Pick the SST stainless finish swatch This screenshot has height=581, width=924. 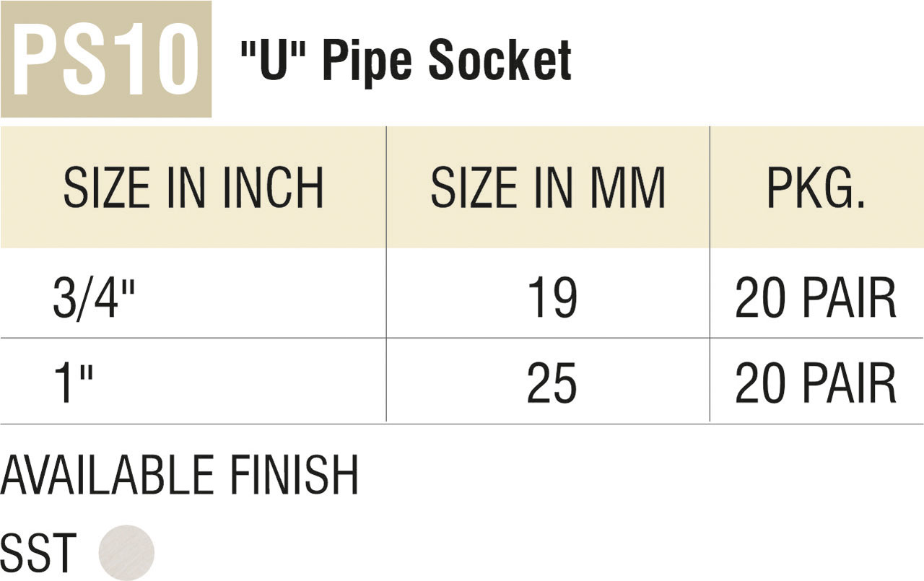click(x=126, y=552)
